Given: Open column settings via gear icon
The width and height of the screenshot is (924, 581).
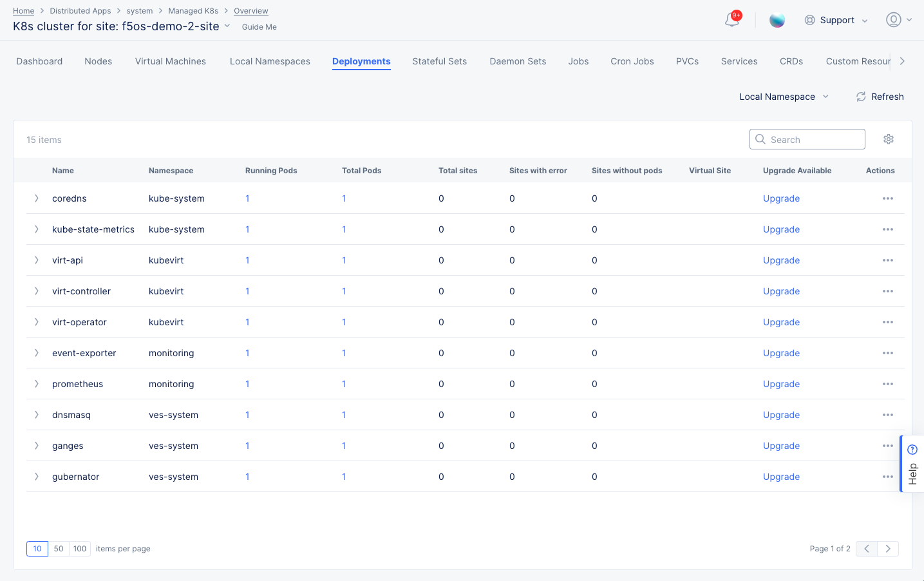Looking at the screenshot, I should (x=889, y=138).
